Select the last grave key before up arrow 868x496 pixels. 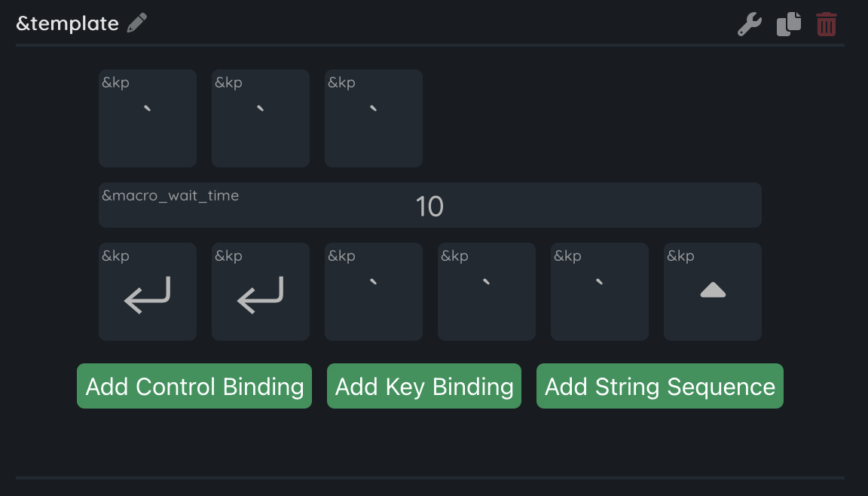point(600,292)
